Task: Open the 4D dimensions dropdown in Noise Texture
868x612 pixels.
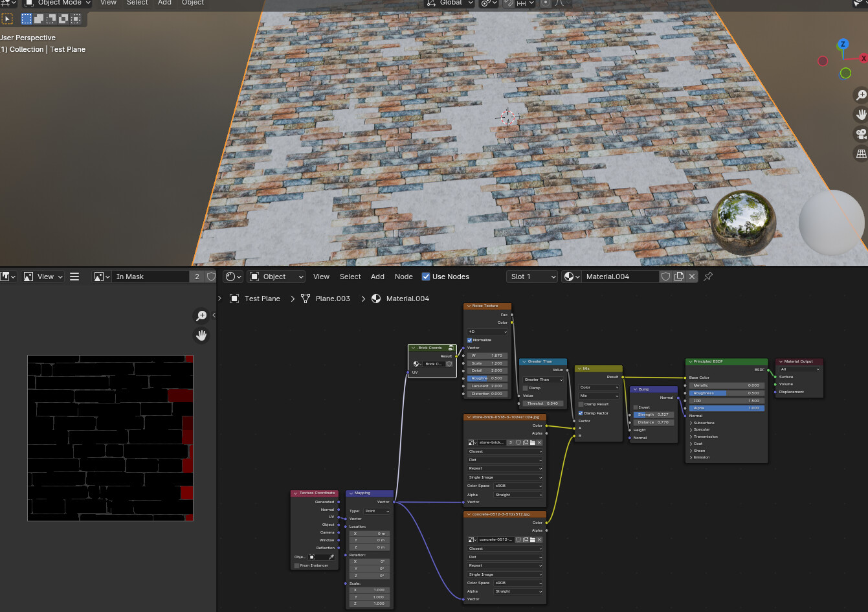Action: point(487,332)
